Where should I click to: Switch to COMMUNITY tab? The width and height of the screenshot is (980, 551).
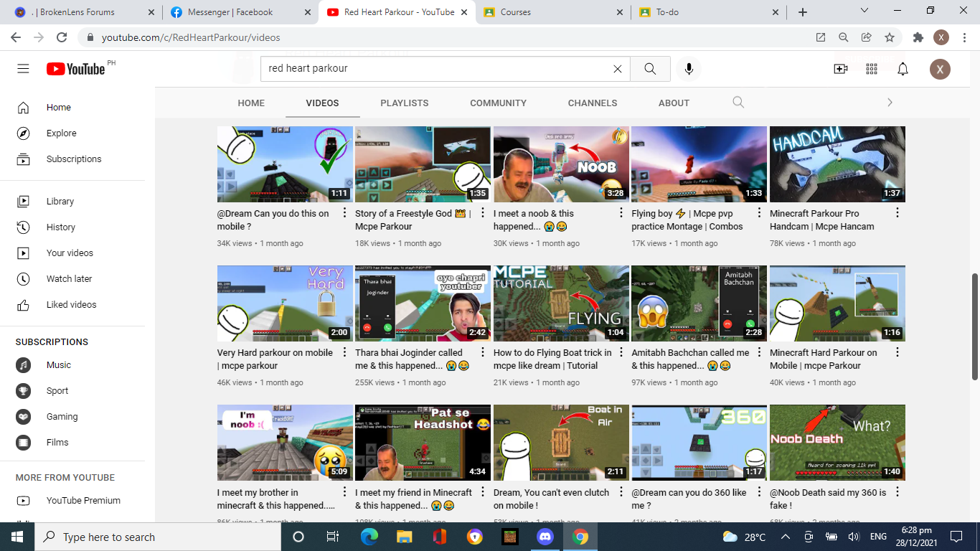(x=498, y=103)
